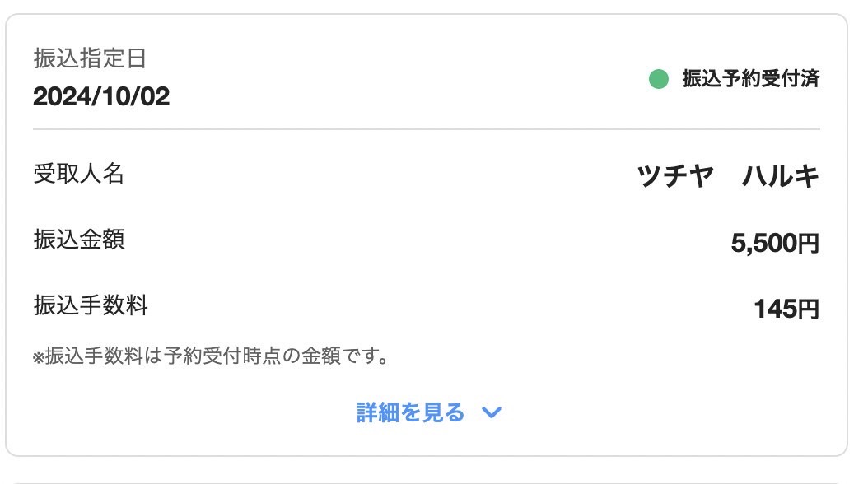Select the 145円 fee value
This screenshot has width=868, height=484.
pos(786,309)
